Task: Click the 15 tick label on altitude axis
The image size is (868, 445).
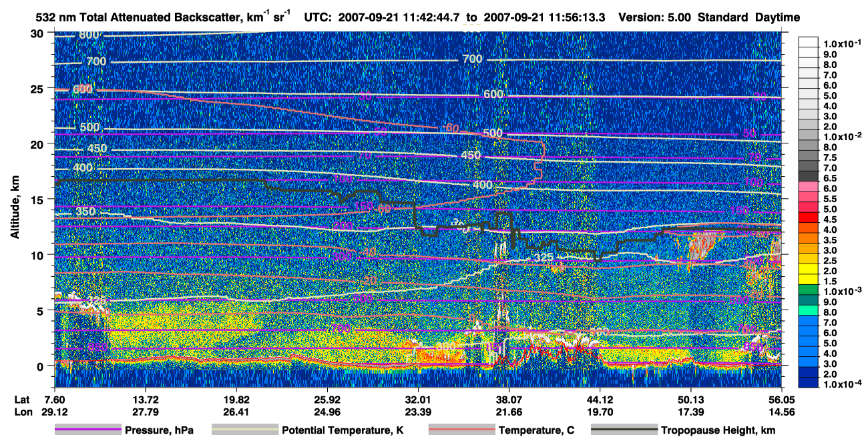Action: point(37,199)
